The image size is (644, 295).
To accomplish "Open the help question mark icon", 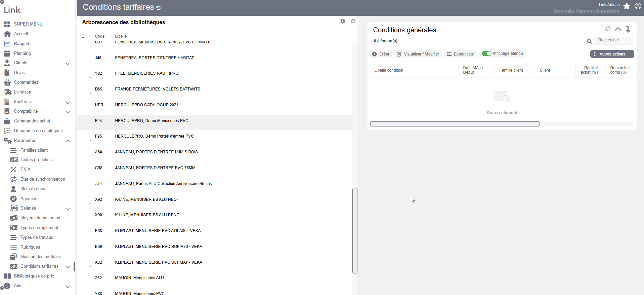I will click(x=2, y=288).
